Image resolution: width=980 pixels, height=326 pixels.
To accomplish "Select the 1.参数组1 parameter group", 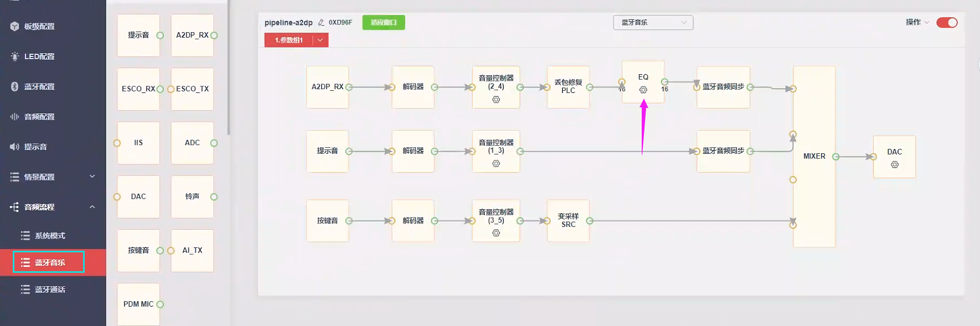I will tap(289, 40).
